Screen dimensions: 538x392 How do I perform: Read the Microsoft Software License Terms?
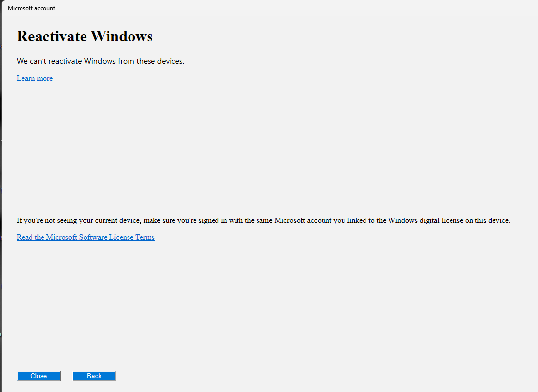(86, 237)
